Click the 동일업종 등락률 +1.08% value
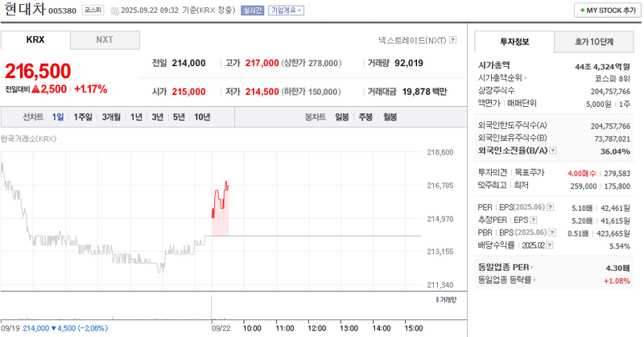This screenshot has height=337, width=644. click(617, 282)
